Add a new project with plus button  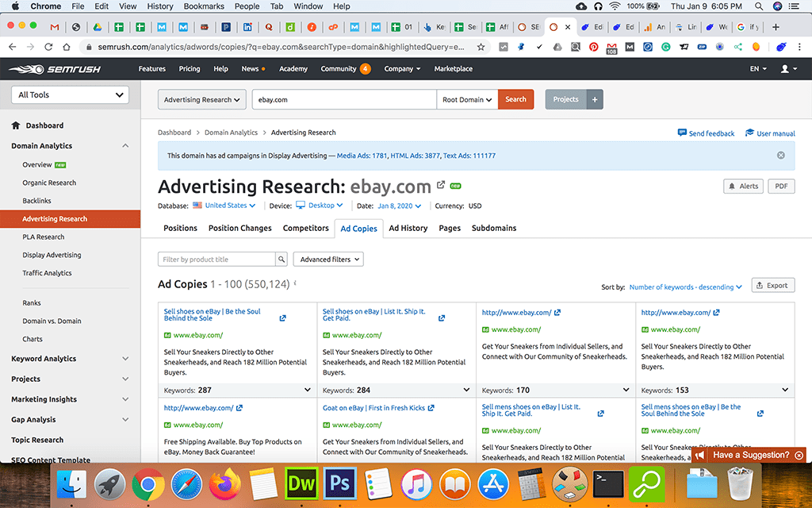(595, 99)
